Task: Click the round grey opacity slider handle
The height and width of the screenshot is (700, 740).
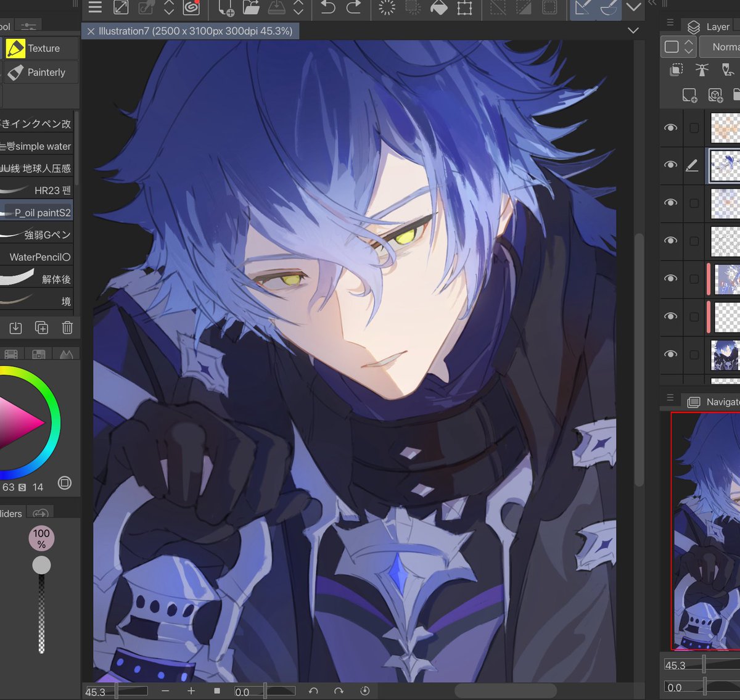Action: pos(41,565)
